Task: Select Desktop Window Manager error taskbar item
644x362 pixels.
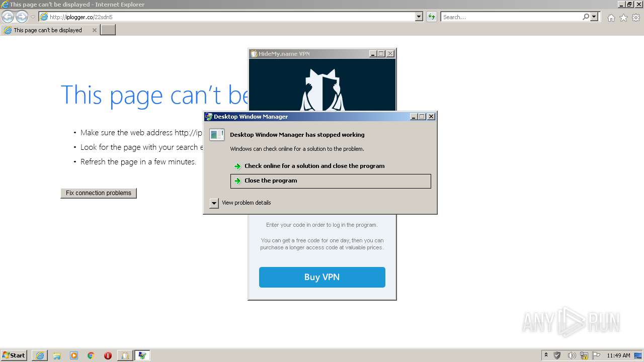Action: pos(142,355)
